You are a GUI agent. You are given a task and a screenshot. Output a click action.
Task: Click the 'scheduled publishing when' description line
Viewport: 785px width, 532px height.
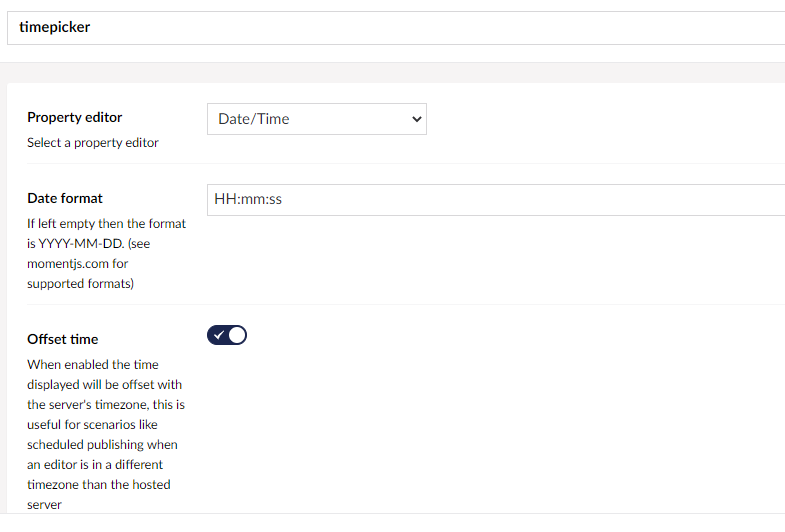(102, 445)
